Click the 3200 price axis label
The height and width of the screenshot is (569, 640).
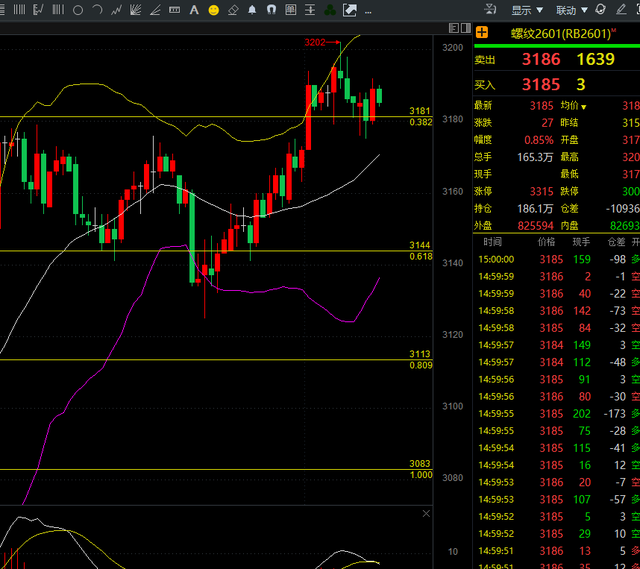[453, 48]
